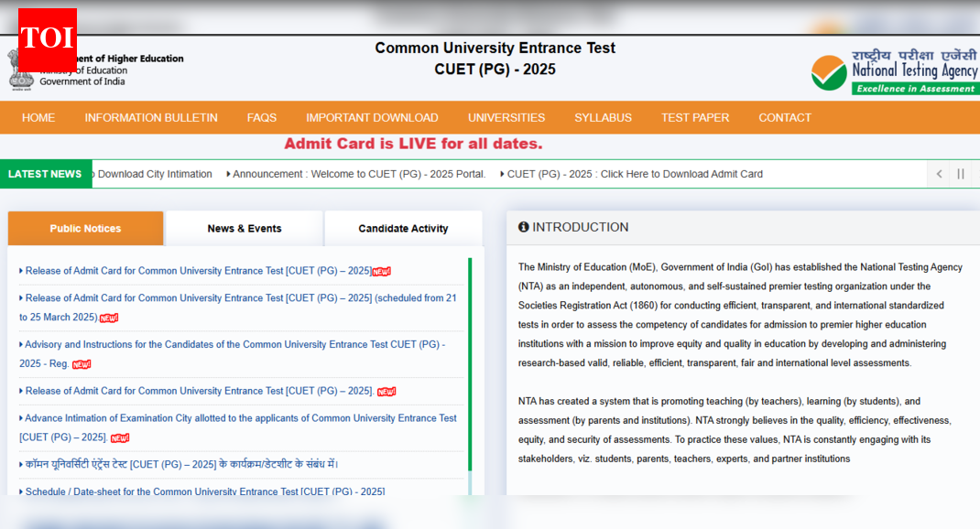Switch to the News & Events tab
Screen dimensions: 980x529
[x=245, y=229]
